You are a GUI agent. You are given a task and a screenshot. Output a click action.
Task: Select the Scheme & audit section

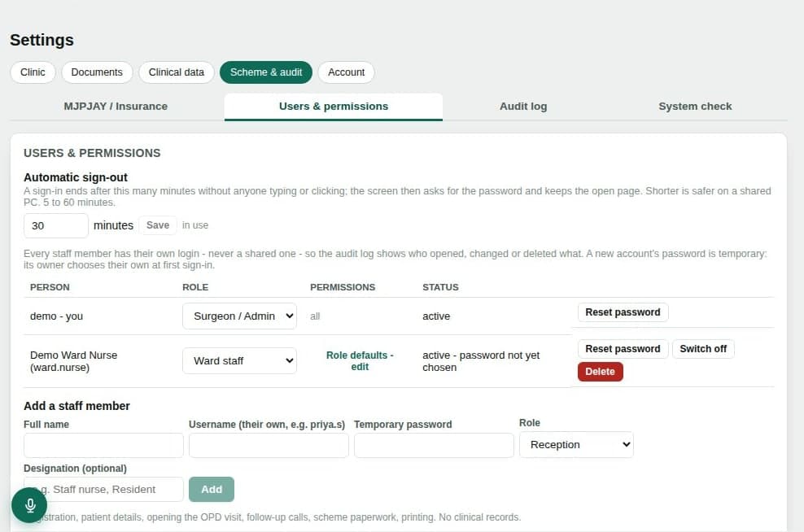266,72
